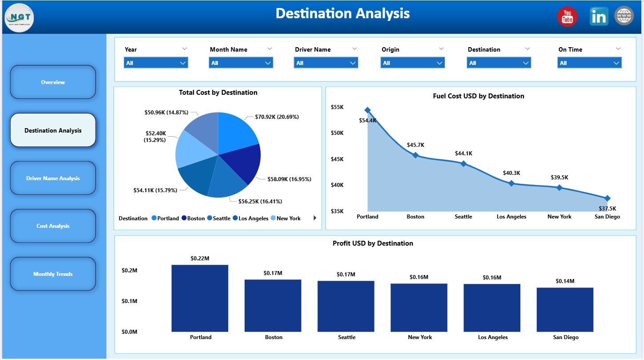This screenshot has width=644, height=360.
Task: Switch to the Overview page
Action: click(x=53, y=82)
